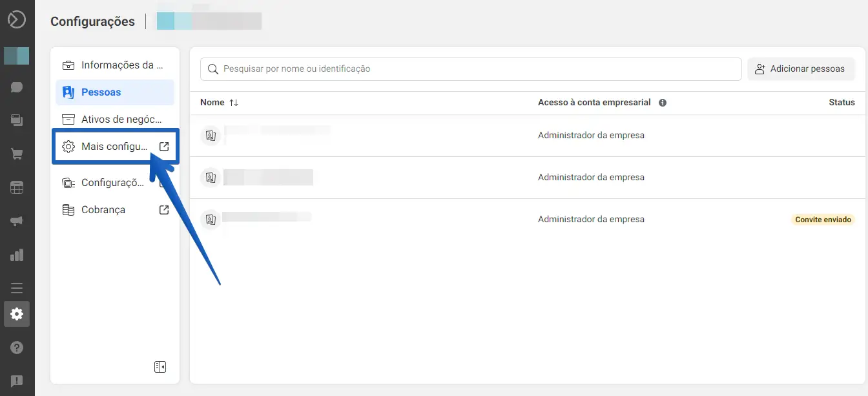868x396 pixels.
Task: Select the Pessoas menu item
Action: click(x=115, y=92)
